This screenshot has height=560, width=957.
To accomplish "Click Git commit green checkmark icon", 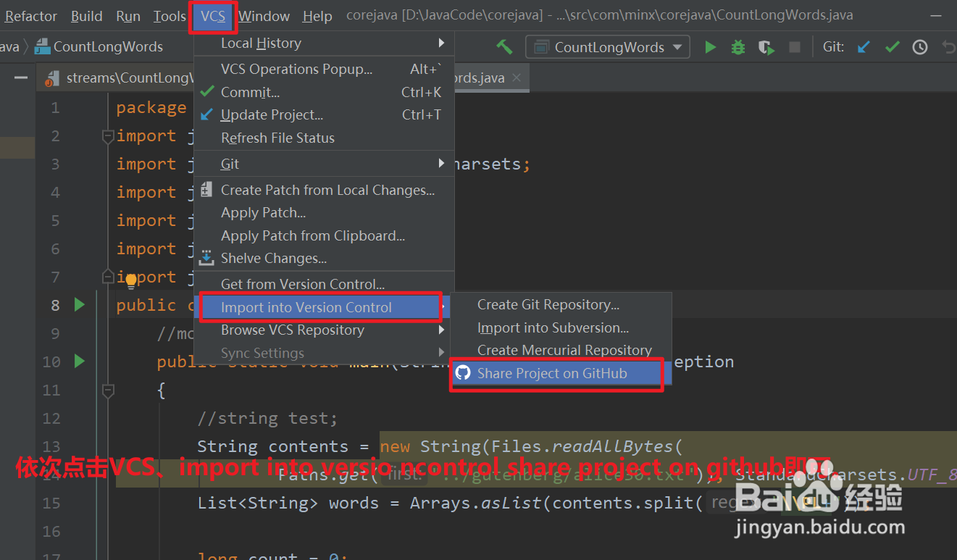I will point(893,47).
